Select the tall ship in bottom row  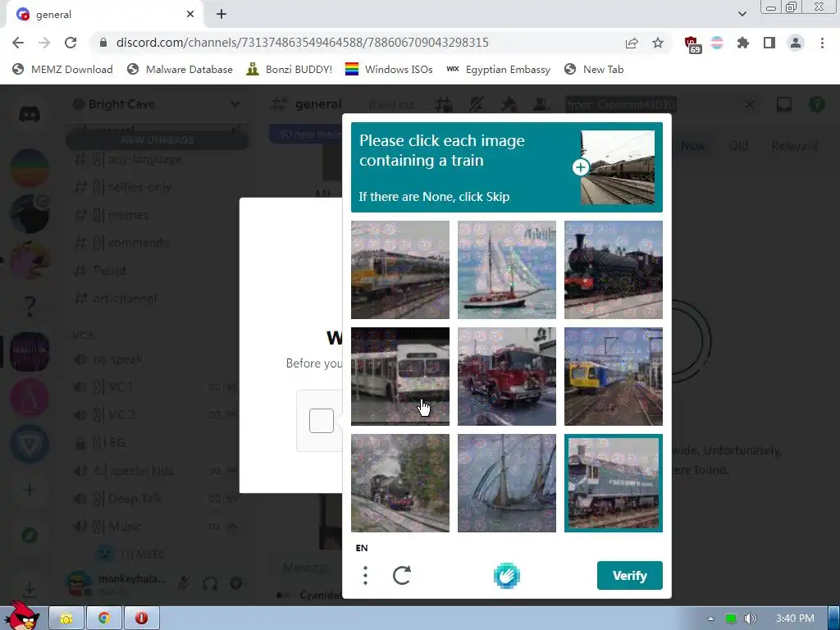[x=507, y=482]
